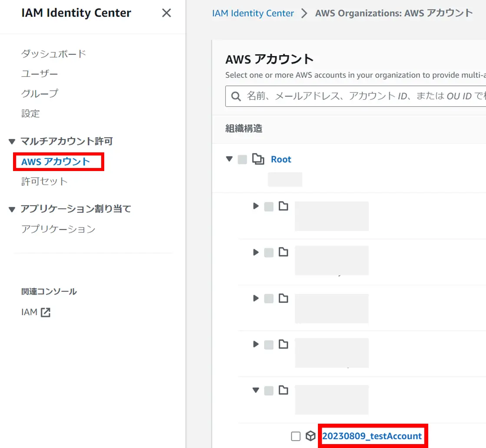
Task: Expand the fourth collapsed OU below Root
Action: (256, 344)
